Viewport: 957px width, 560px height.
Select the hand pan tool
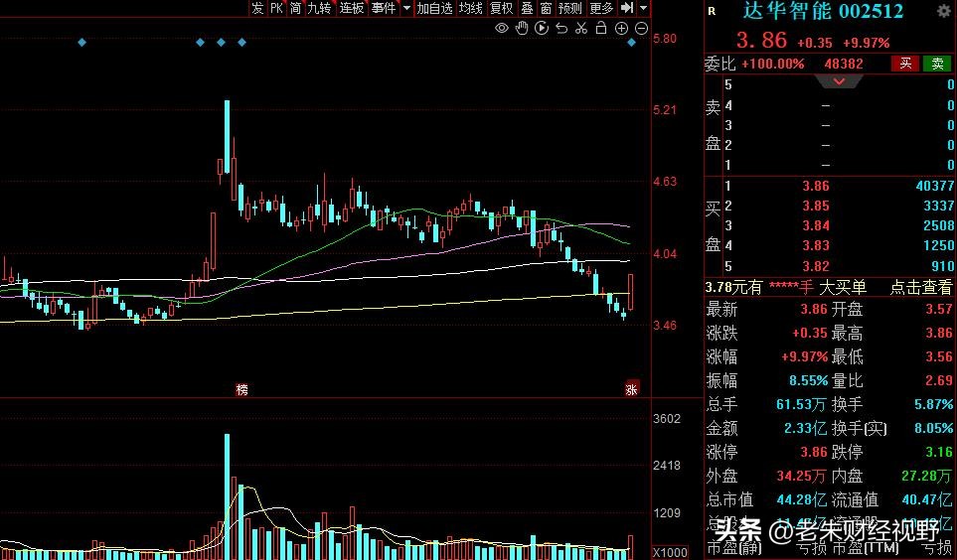[522, 28]
